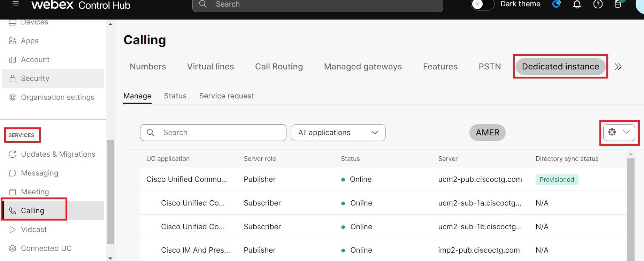Screen dimensions: 644x261
Task: Switch to the Status sub-tab
Action: tap(175, 96)
